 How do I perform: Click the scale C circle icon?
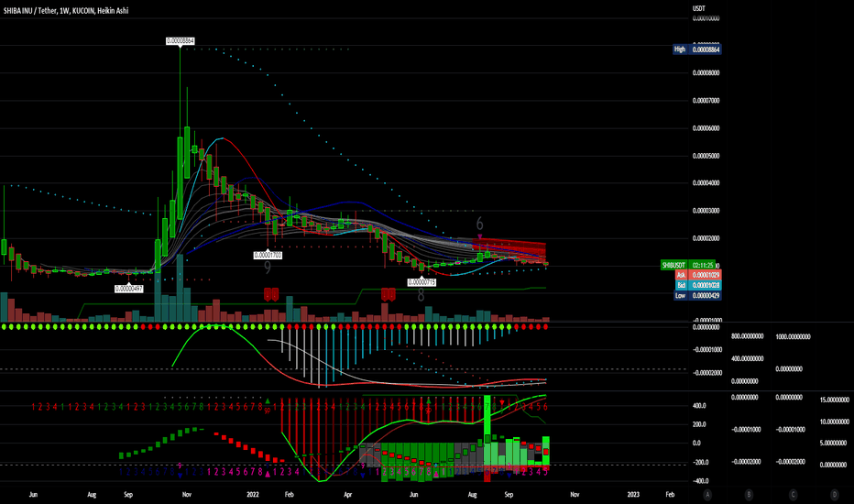[793, 495]
